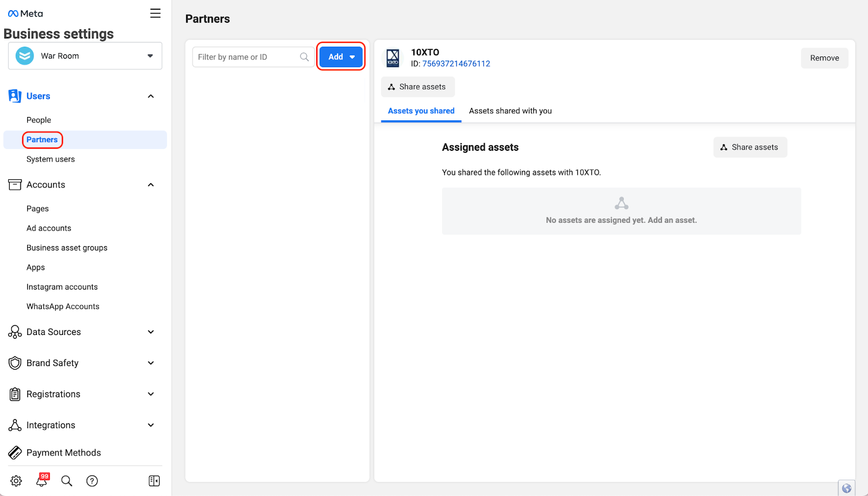Open the partner ID 756937214676112 link

point(456,64)
